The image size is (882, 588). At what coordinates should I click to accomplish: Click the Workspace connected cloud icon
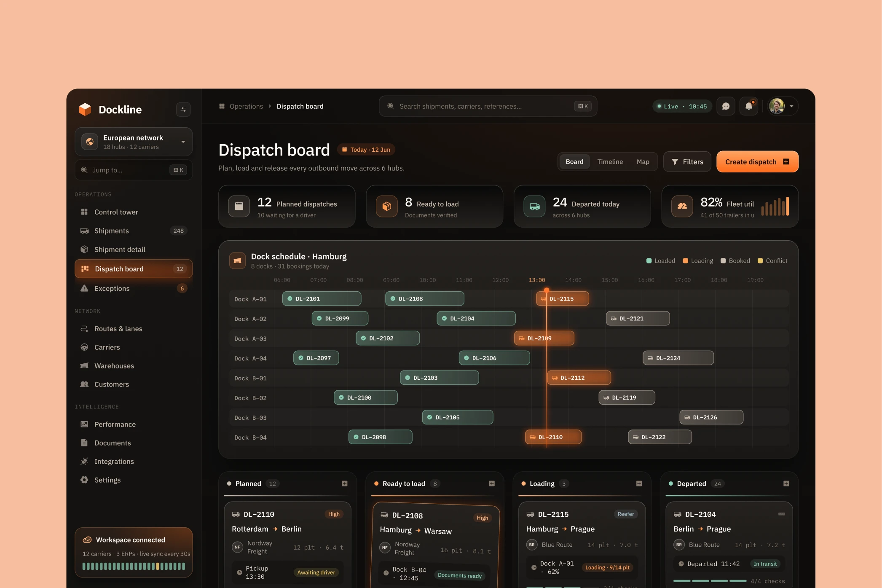click(x=87, y=540)
